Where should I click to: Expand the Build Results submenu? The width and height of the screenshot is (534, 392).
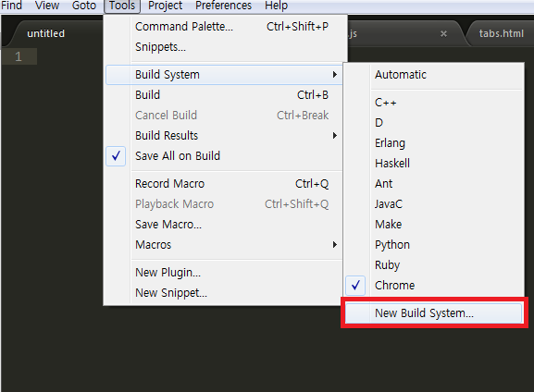(224, 136)
